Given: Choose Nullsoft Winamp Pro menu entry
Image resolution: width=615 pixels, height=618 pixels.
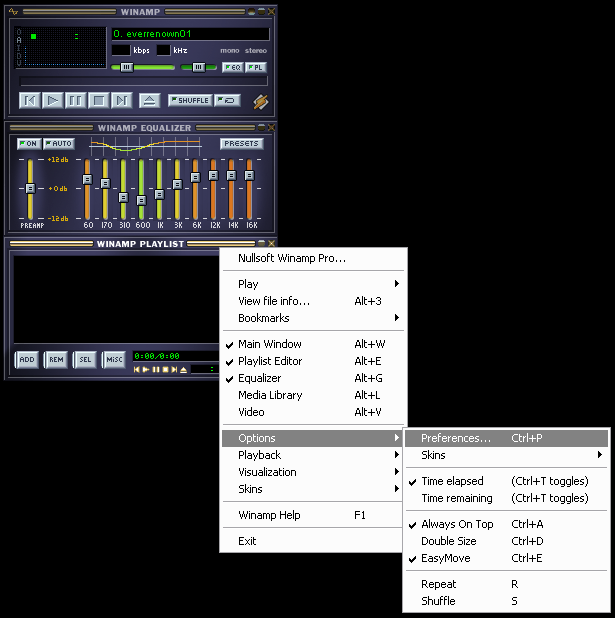Looking at the screenshot, I should tap(313, 258).
